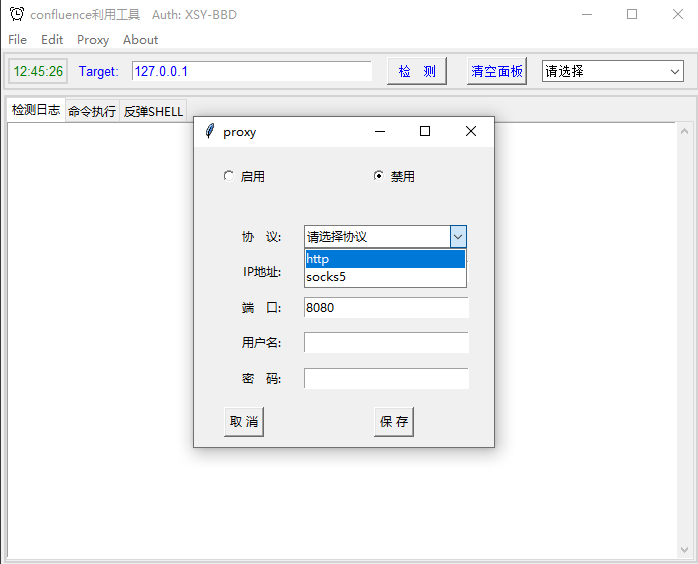Viewport: 698px width, 564px height.
Task: Minimize the confluence利用工具 main window
Action: [587, 14]
